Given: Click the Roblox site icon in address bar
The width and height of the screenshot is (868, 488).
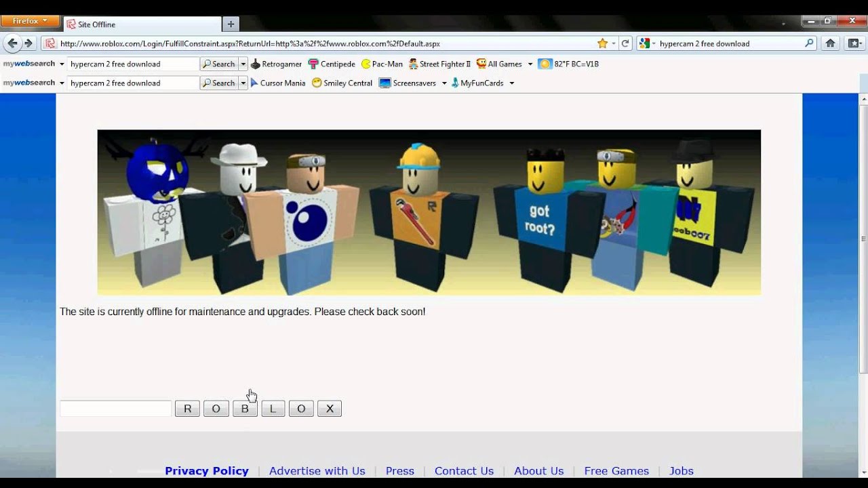Looking at the screenshot, I should click(x=50, y=43).
